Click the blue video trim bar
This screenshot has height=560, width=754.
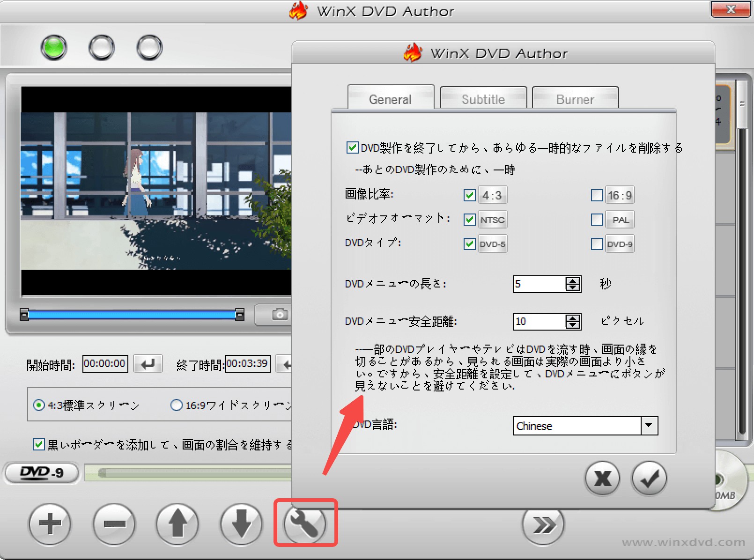[x=132, y=315]
